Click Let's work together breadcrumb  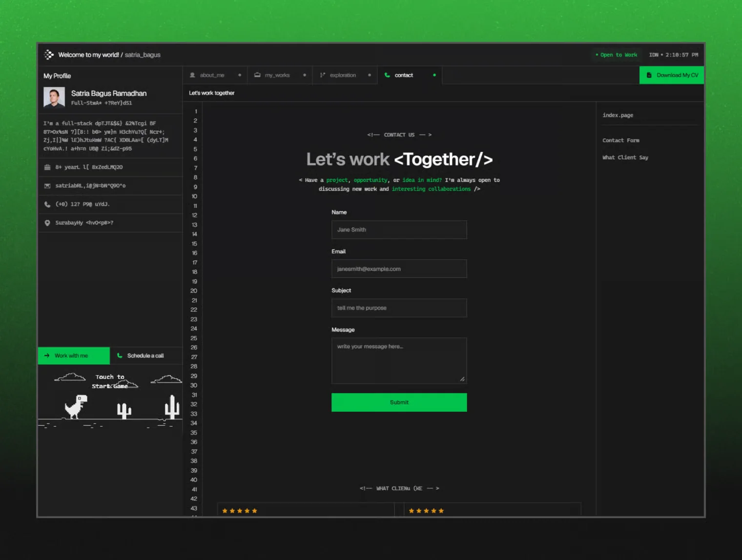point(211,93)
